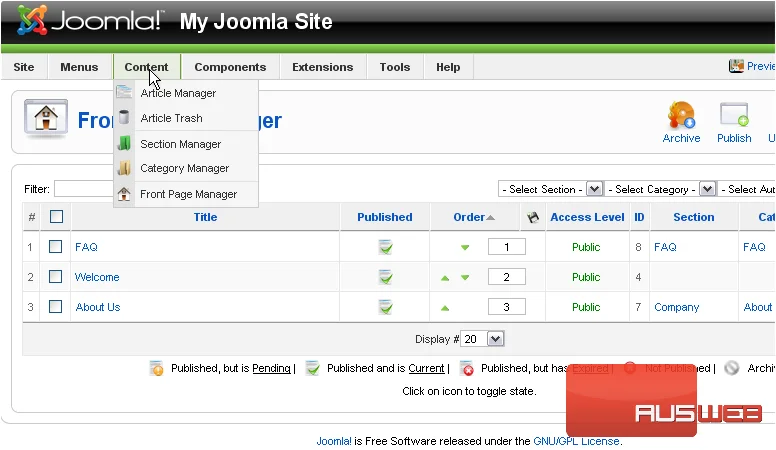Viewport: 776px width, 450px height.
Task: Click the order input field for FAQ
Action: 507,247
